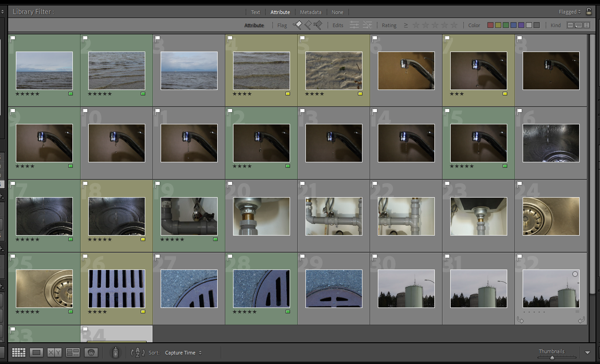Image resolution: width=600 pixels, height=364 pixels.
Task: Open Survey view
Action: click(72, 353)
